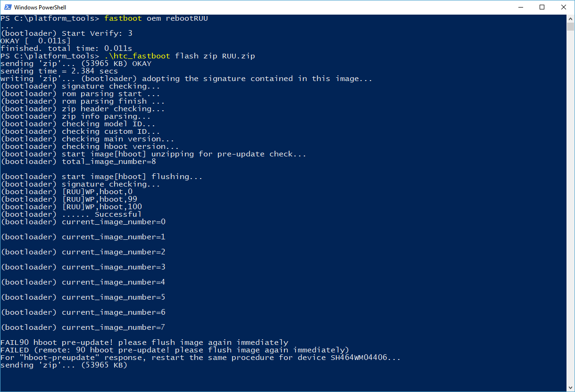Click the 'fastboot oem rebootRUU' command text

(x=156, y=18)
